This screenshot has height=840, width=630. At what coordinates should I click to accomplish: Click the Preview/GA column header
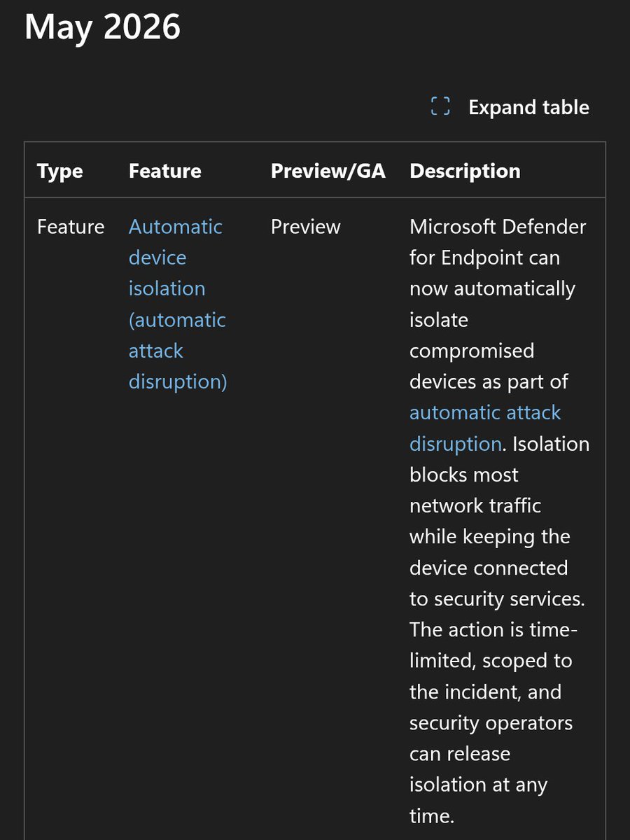[328, 171]
